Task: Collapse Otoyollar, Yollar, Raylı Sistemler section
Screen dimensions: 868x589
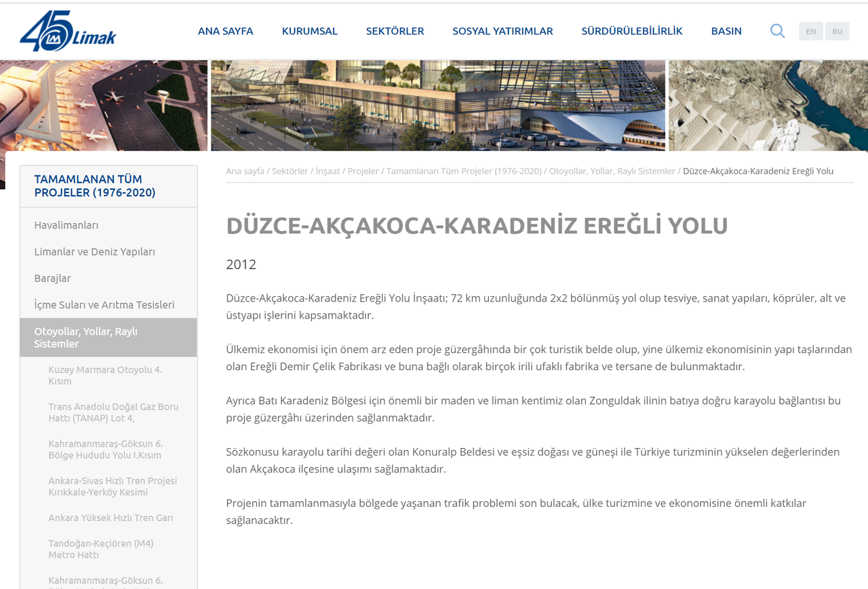Action: tap(108, 338)
